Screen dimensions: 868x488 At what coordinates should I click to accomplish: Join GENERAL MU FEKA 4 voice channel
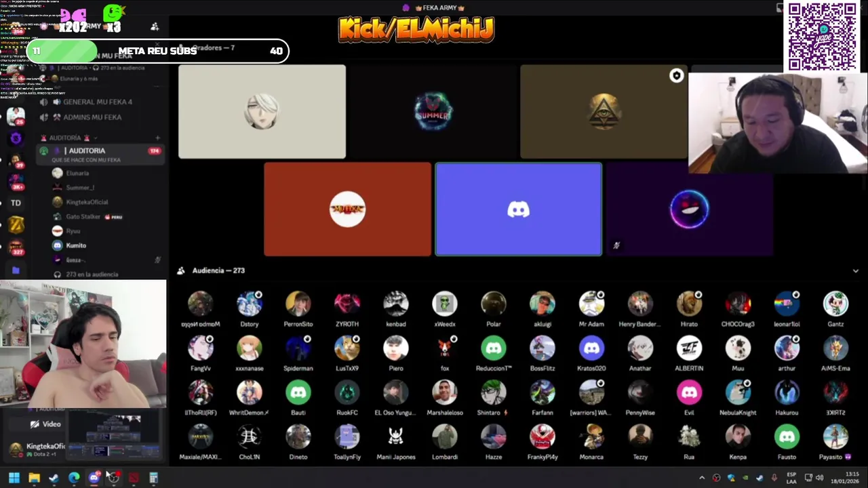point(98,102)
